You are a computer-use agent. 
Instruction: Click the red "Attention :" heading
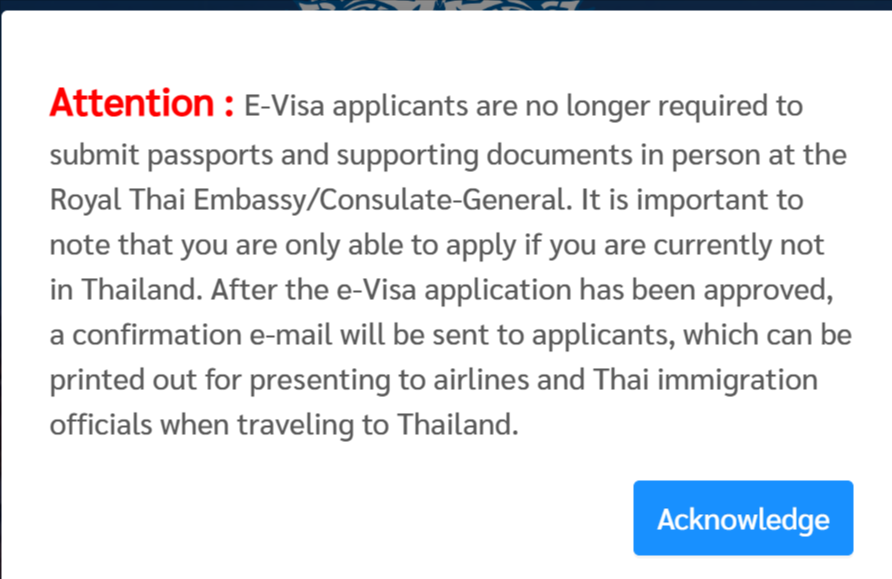click(142, 103)
